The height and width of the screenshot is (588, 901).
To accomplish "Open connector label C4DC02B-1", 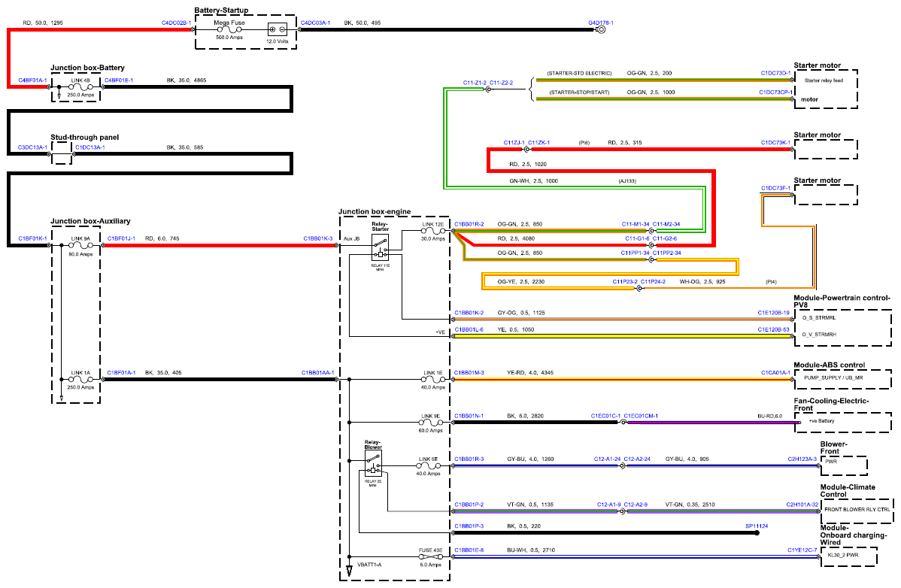I will (x=177, y=23).
